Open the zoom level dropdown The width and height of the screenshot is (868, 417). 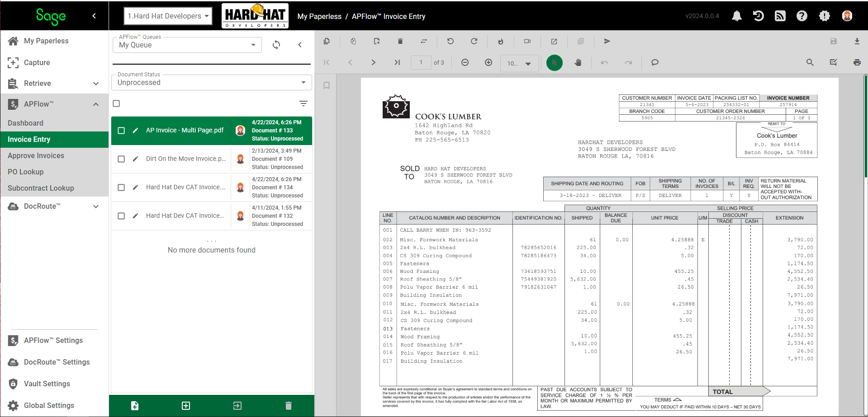[519, 63]
